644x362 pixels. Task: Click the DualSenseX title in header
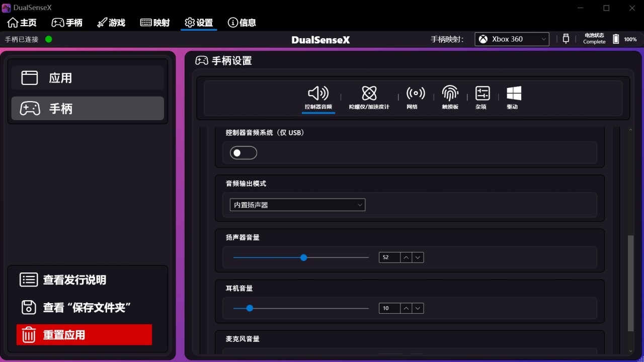pos(320,40)
